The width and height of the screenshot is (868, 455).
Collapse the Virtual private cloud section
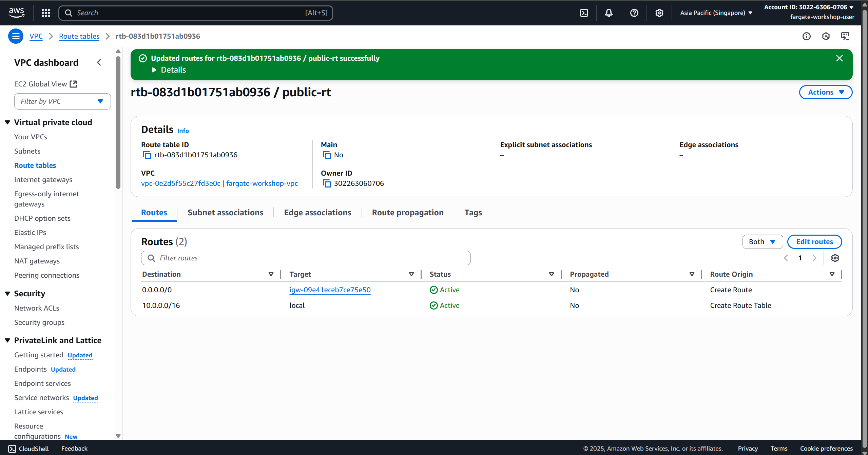[7, 122]
